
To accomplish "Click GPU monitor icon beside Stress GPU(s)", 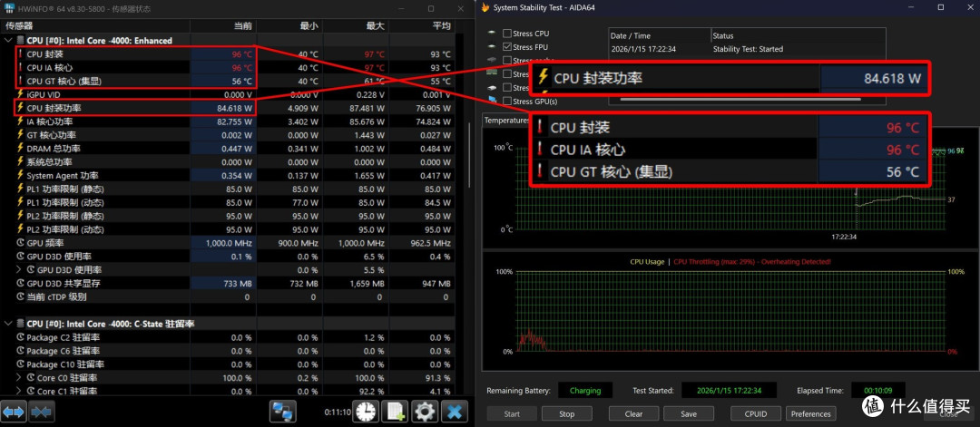I will click(x=493, y=102).
